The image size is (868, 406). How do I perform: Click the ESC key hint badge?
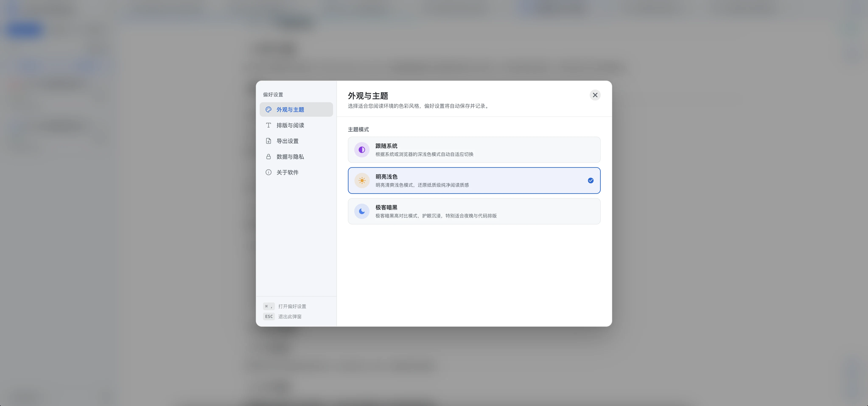coord(269,316)
